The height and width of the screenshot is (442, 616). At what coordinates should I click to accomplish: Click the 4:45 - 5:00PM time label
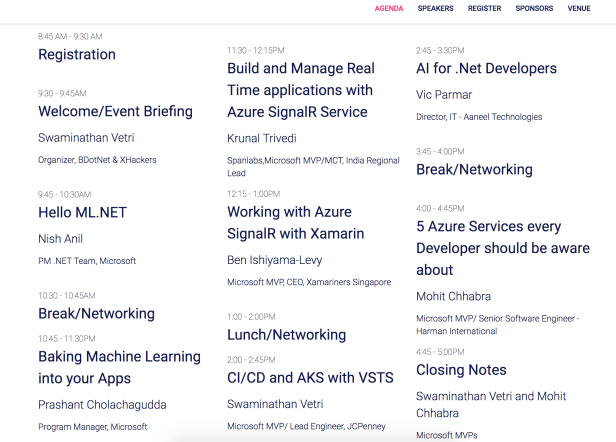440,352
